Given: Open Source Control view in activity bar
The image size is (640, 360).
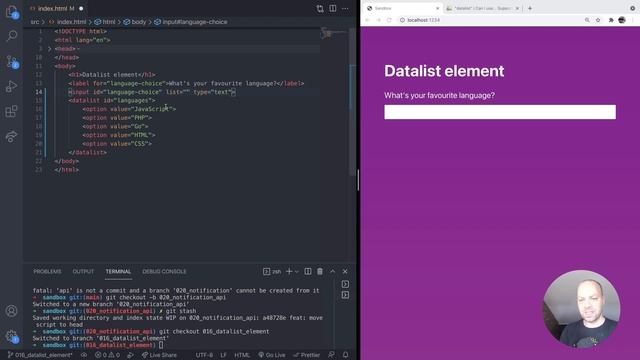Looking at the screenshot, I should point(11,61).
